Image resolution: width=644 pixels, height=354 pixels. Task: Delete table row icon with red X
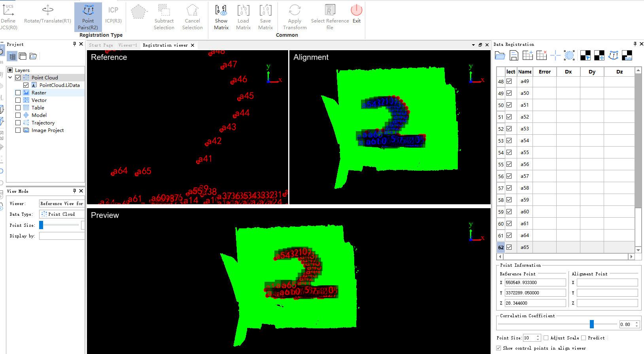pos(542,56)
